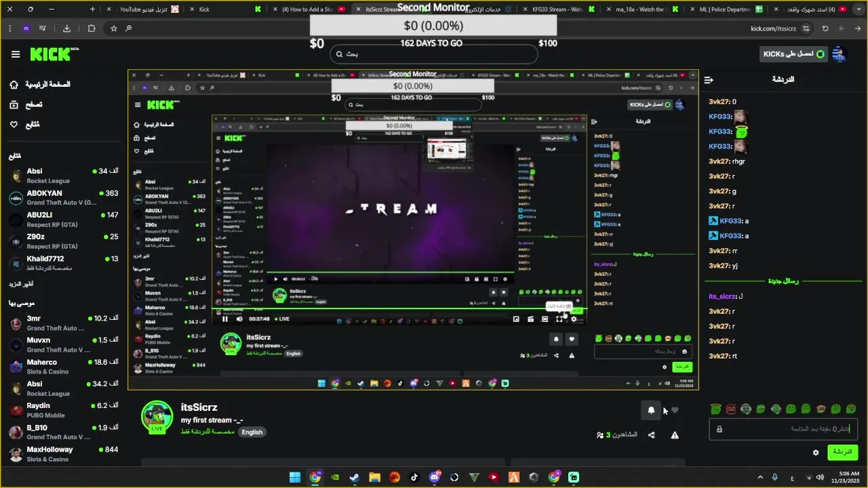Open chat settings gear icon
Viewport: 868px width, 488px height.
[x=816, y=452]
